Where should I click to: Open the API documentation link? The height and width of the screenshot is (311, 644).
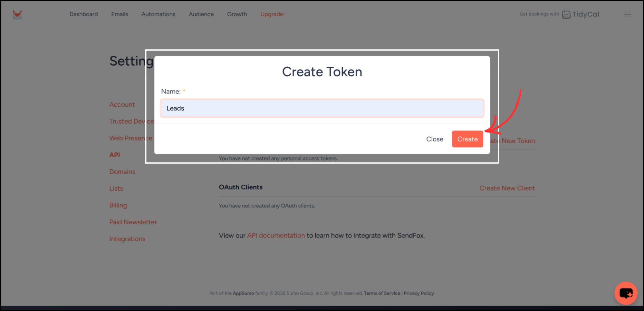275,235
